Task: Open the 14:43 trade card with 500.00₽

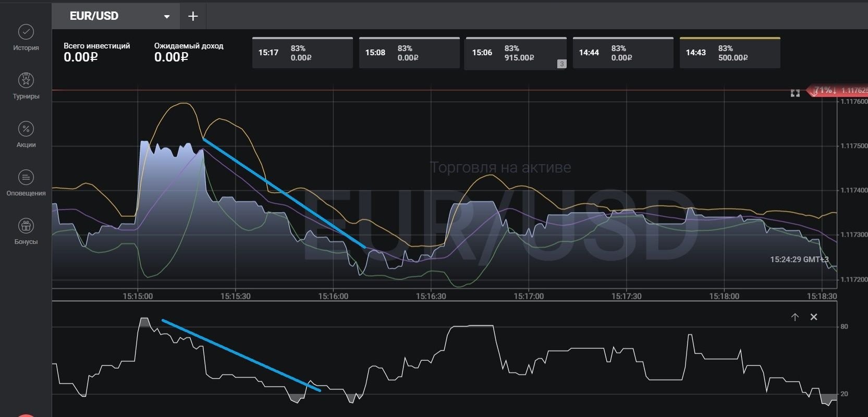Action: click(730, 53)
